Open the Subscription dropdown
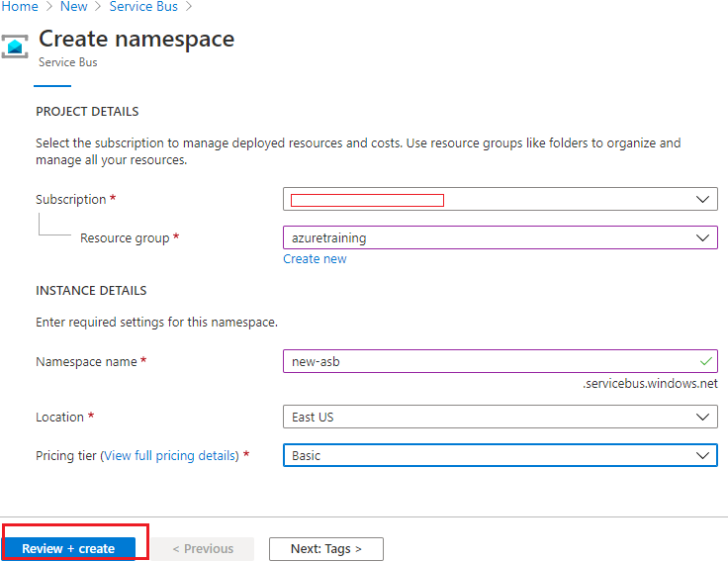Image resolution: width=728 pixels, height=562 pixels. pos(500,200)
